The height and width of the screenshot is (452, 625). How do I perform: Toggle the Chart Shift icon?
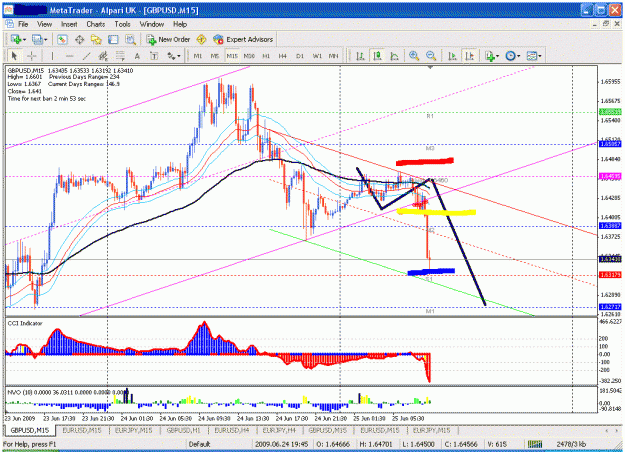point(470,56)
